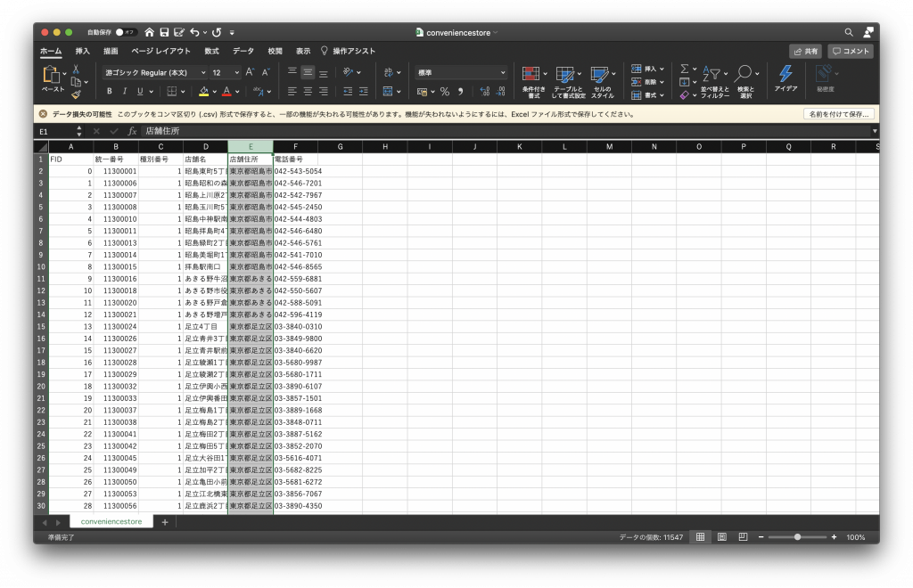Select the conveniencestore sheet tab
Viewport: 913px width, 588px height.
click(x=111, y=522)
